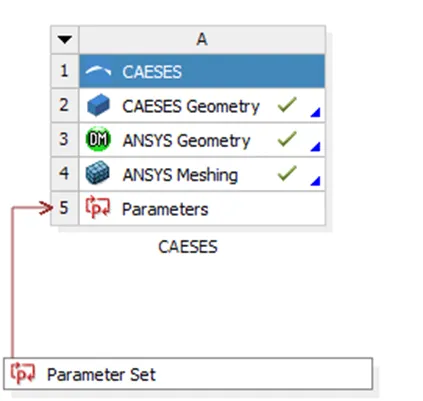The width and height of the screenshot is (423, 401).
Task: Click the CAESES system name label below table
Action: coord(188,247)
